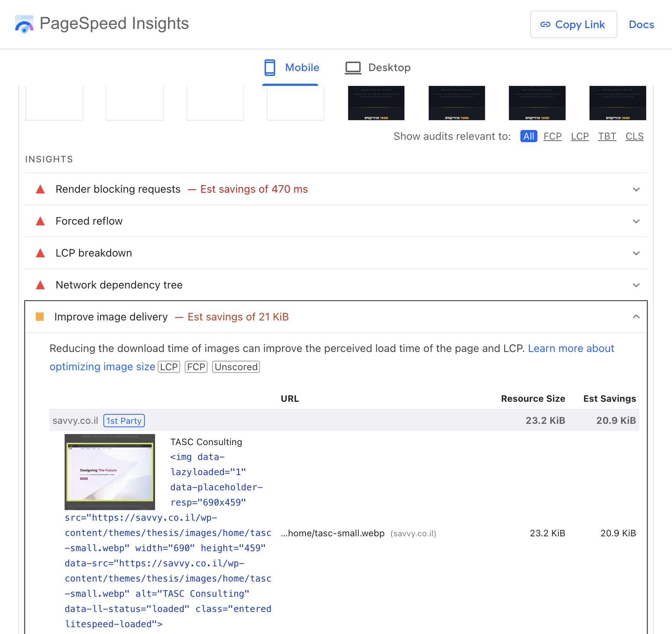Click the PageSpeed Insights logo icon
This screenshot has height=634, width=672.
(x=24, y=24)
